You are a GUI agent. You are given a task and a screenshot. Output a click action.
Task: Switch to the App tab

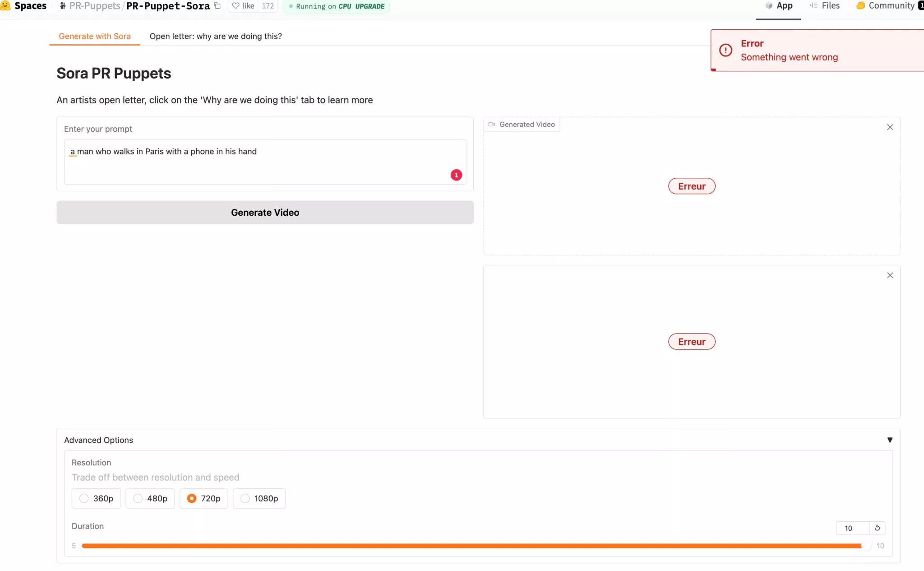click(779, 6)
